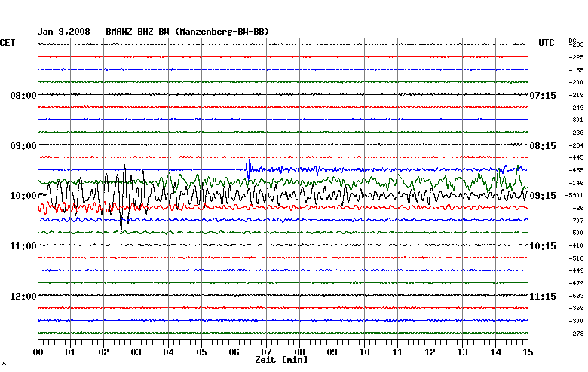The width and height of the screenshot is (588, 372).
Task: Click the date label "Jan 9,2008"
Action: point(64,32)
